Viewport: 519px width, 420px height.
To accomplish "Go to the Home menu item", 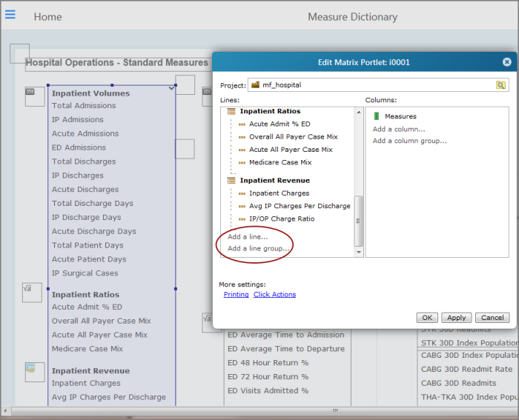I will [x=47, y=17].
